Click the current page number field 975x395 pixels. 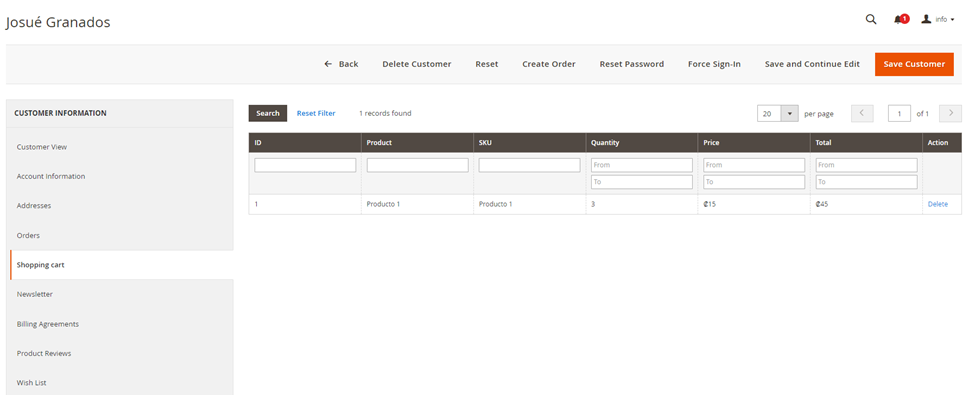pos(899,114)
